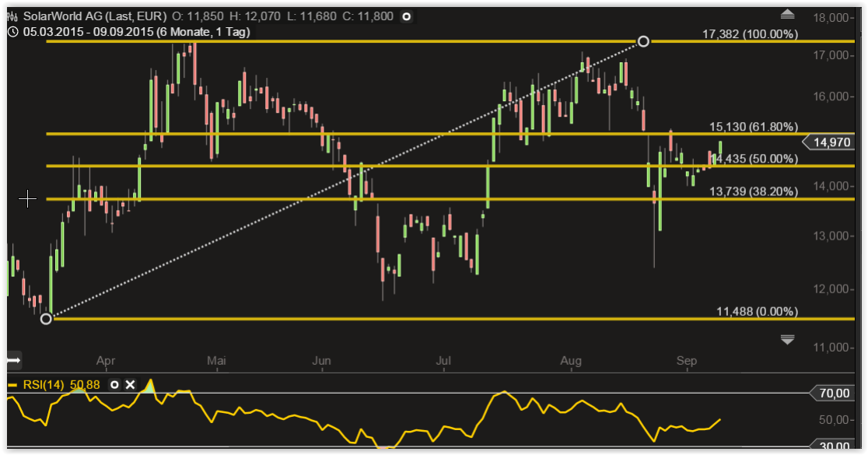Click the scale-down arrow below price axis
The height and width of the screenshot is (455, 868).
click(787, 339)
